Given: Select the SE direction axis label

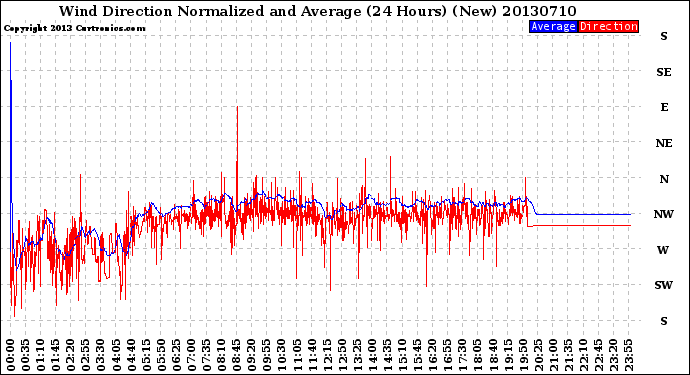Looking at the screenshot, I should [664, 72].
